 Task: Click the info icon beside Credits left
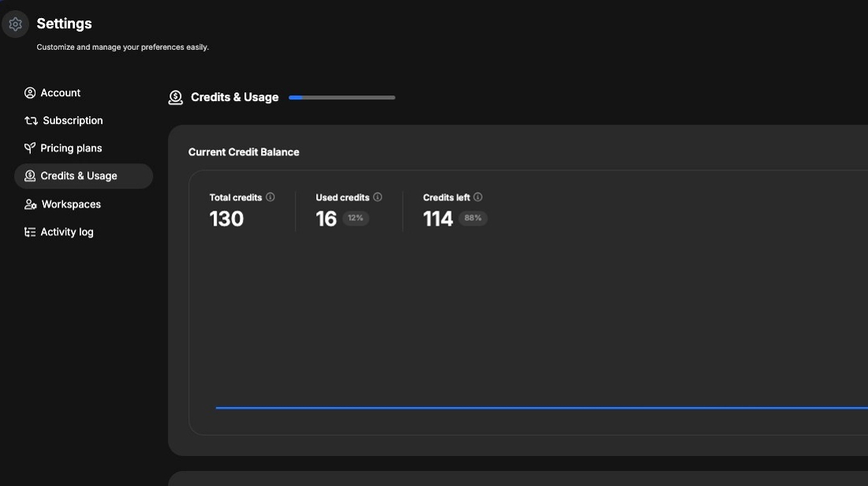click(478, 197)
